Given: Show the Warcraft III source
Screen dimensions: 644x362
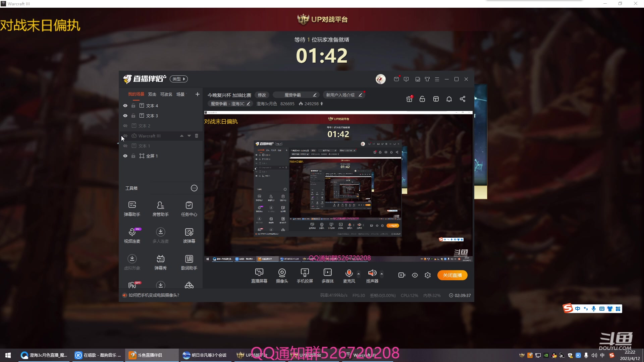Looking at the screenshot, I should 125,136.
